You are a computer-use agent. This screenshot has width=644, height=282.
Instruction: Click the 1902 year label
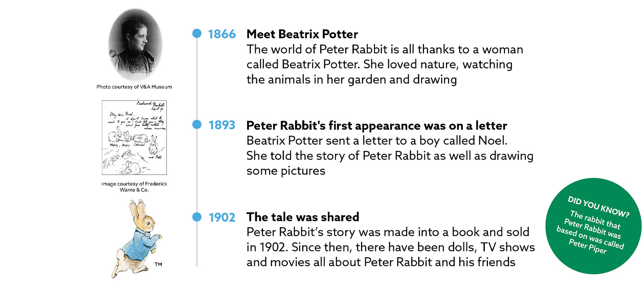pyautogui.click(x=222, y=218)
